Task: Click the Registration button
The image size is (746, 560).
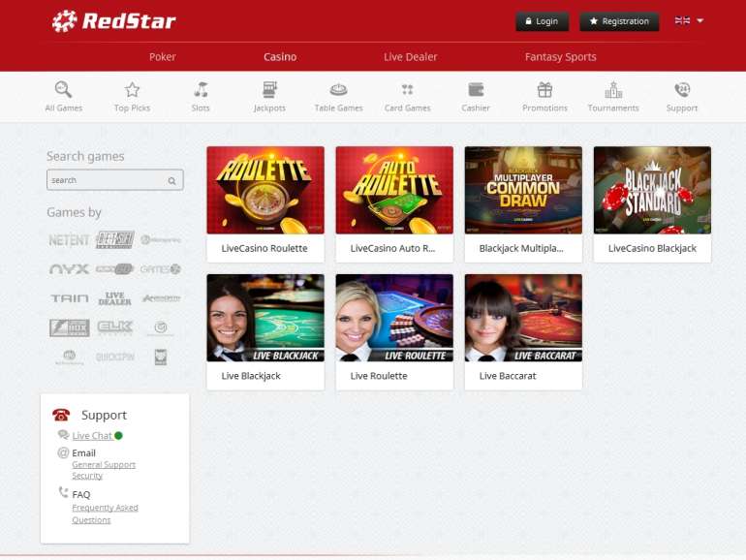Action: 619,21
